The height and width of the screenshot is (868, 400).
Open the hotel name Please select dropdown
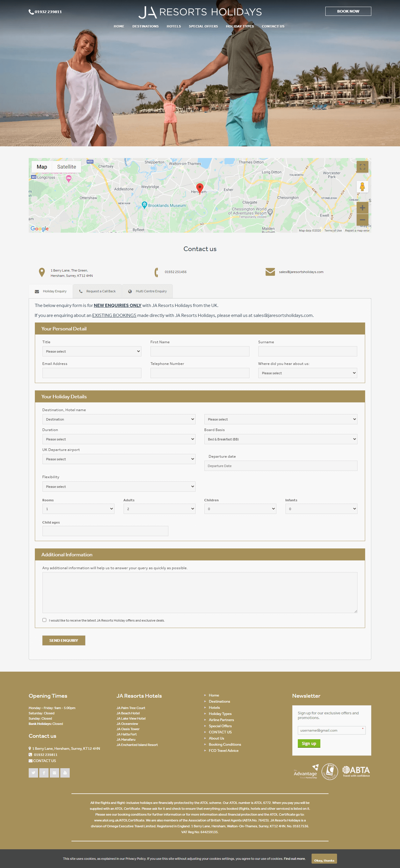281,419
